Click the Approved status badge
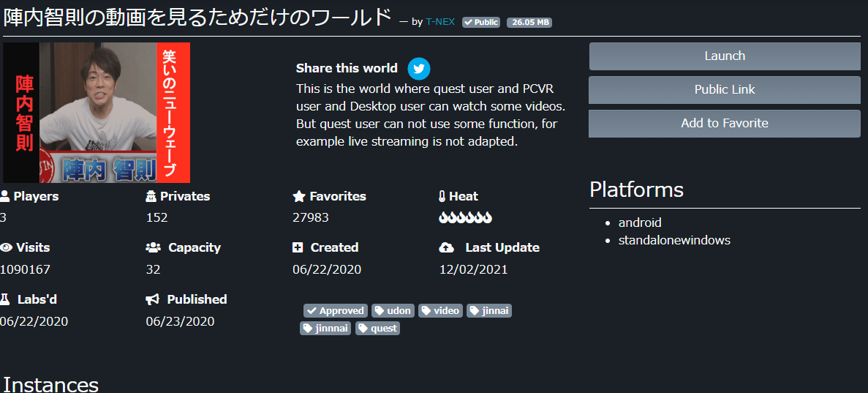This screenshot has width=868, height=393. point(336,311)
